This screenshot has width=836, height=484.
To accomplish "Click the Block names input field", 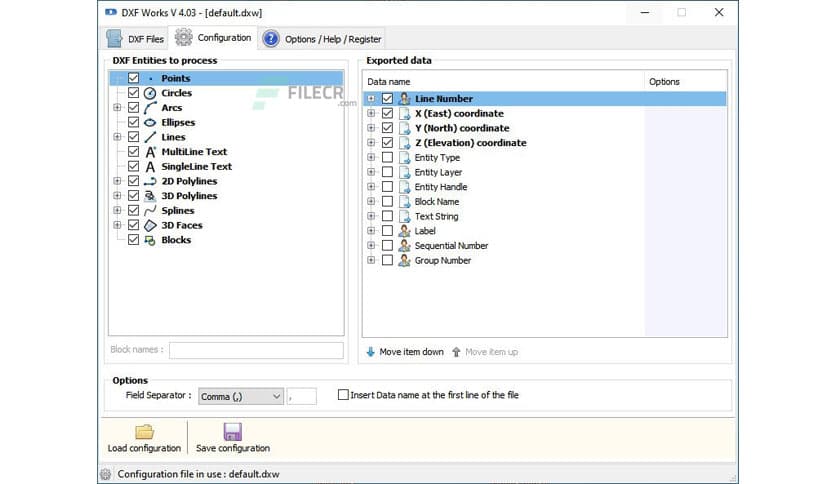I will 256,350.
